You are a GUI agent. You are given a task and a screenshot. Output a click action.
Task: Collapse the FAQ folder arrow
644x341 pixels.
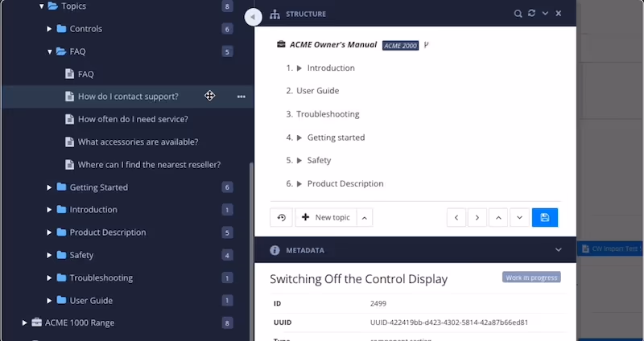(x=49, y=51)
